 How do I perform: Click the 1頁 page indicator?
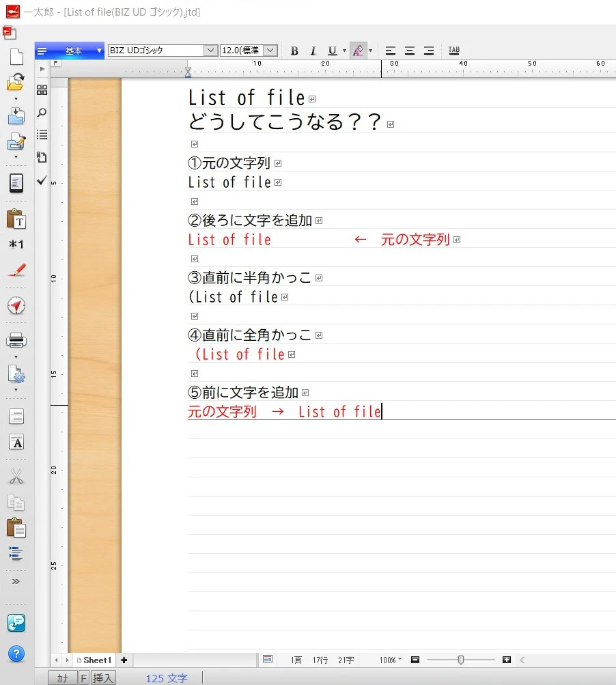coord(296,660)
